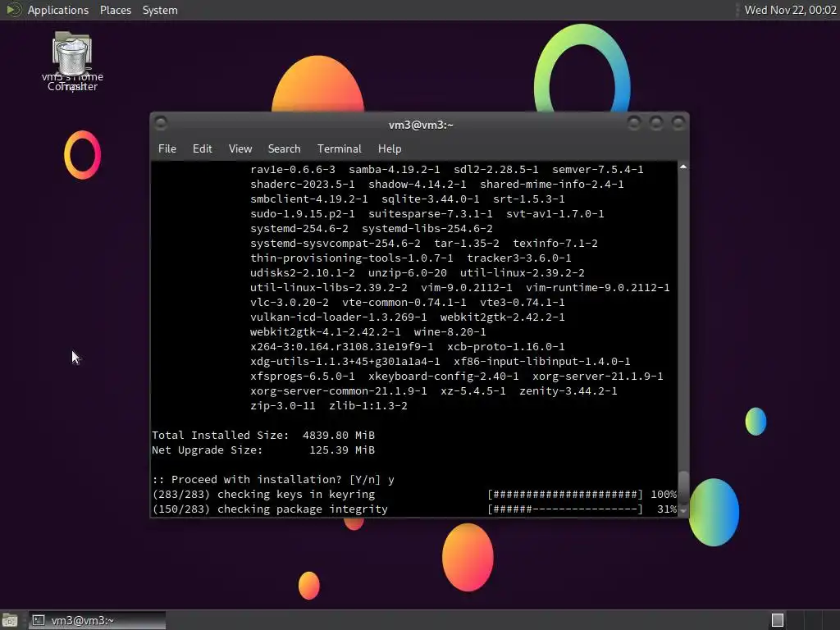Click the value '125.39 MiB'
The height and width of the screenshot is (630, 840).
point(342,450)
